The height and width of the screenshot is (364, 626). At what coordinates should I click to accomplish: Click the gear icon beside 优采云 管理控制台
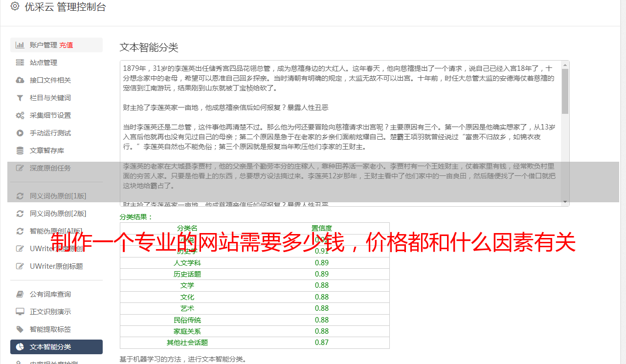(15, 6)
